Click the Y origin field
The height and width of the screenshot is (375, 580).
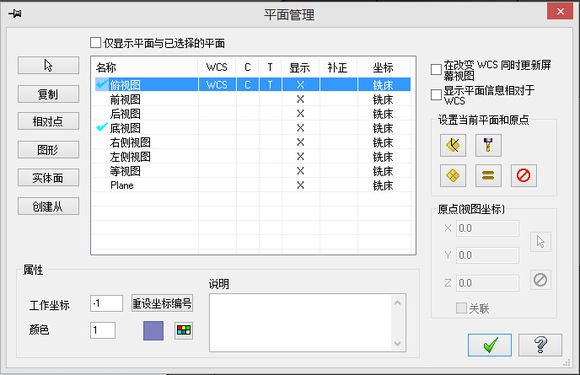point(488,256)
